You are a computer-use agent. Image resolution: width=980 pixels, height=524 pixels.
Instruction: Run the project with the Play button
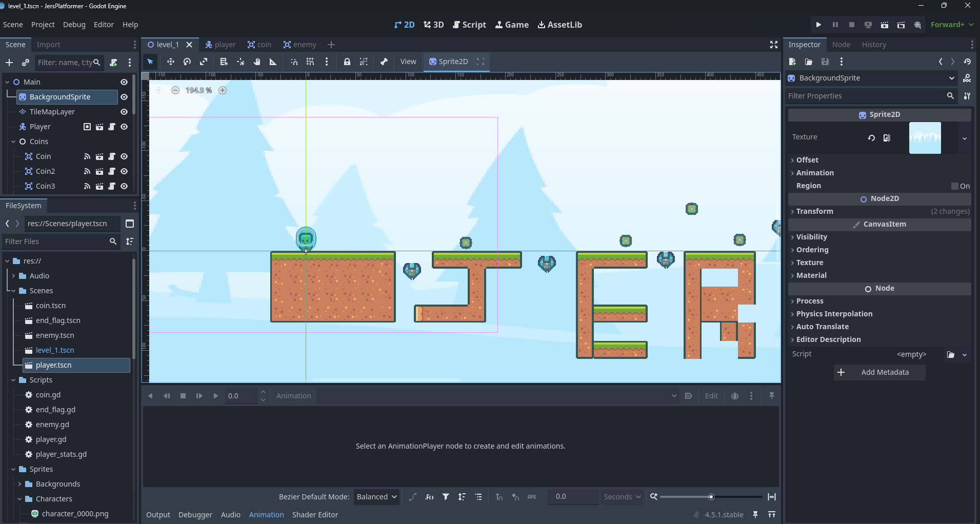818,24
